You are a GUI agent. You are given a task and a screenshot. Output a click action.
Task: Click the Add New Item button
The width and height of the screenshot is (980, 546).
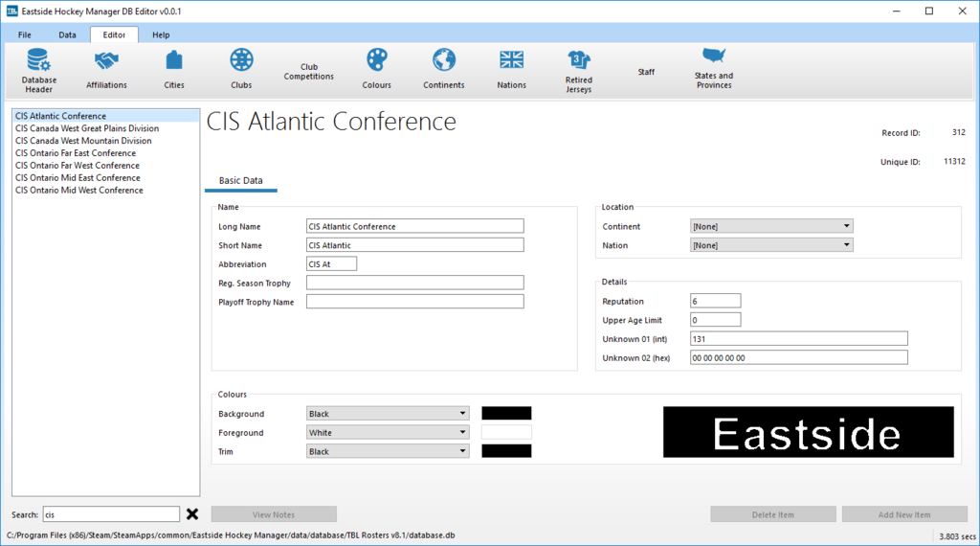pos(904,514)
